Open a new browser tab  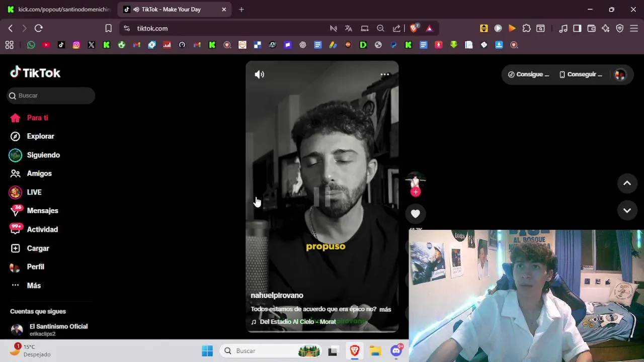point(242,9)
